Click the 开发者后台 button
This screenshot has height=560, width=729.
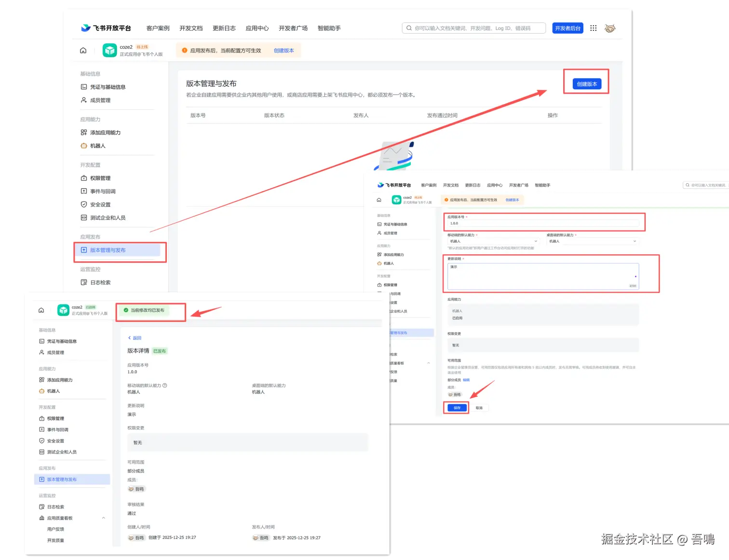(568, 28)
